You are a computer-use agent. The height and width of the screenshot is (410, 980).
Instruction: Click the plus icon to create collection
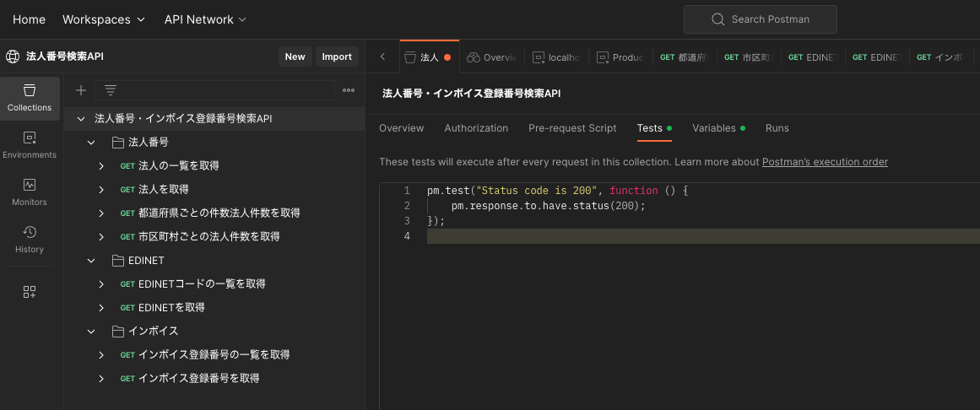(81, 90)
